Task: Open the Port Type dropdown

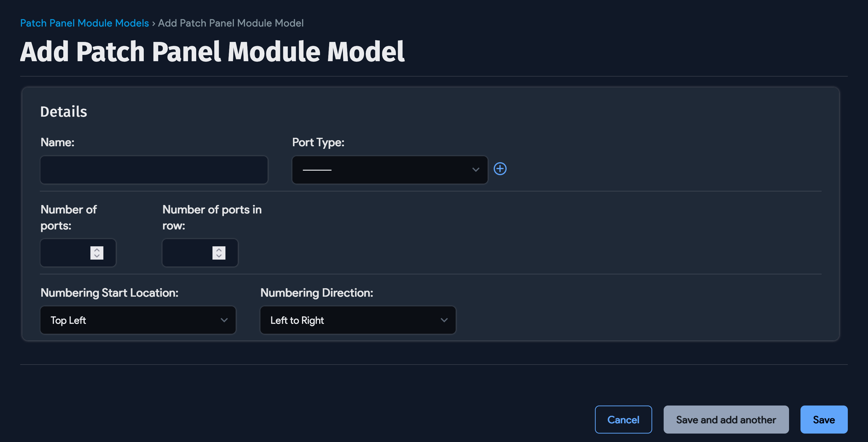Action: coord(389,169)
